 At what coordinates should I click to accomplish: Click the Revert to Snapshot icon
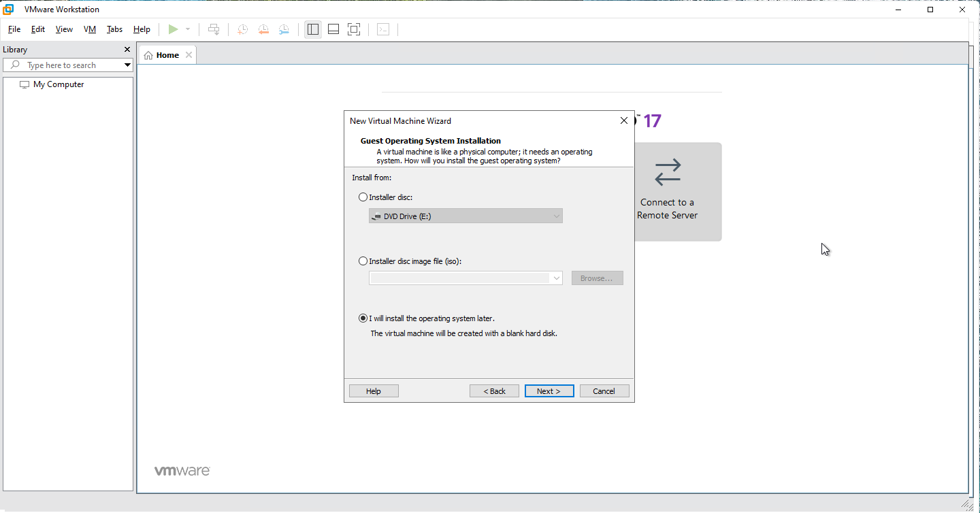263,29
